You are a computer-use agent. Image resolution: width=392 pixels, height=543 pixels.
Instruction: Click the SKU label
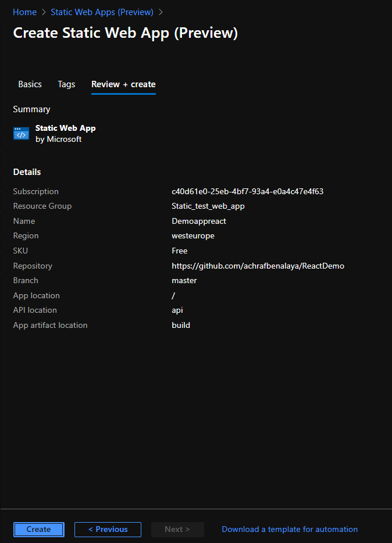[x=20, y=251]
